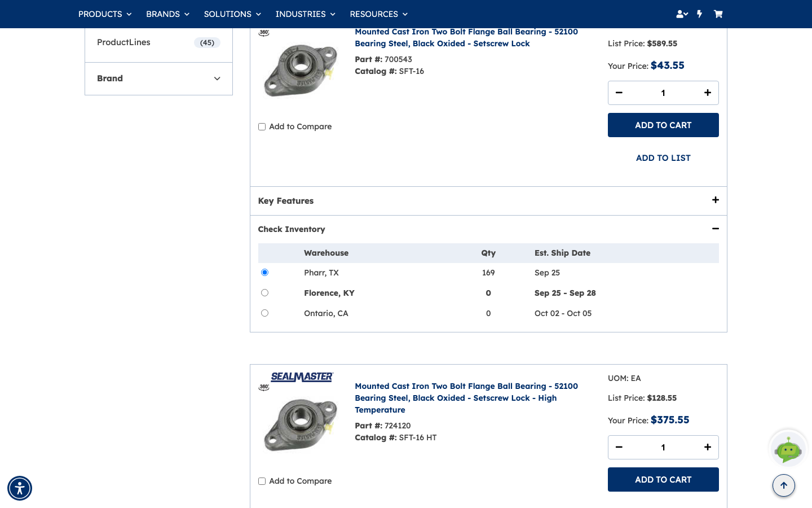This screenshot has height=508, width=812.
Task: Open the user account icon menu
Action: 682,14
